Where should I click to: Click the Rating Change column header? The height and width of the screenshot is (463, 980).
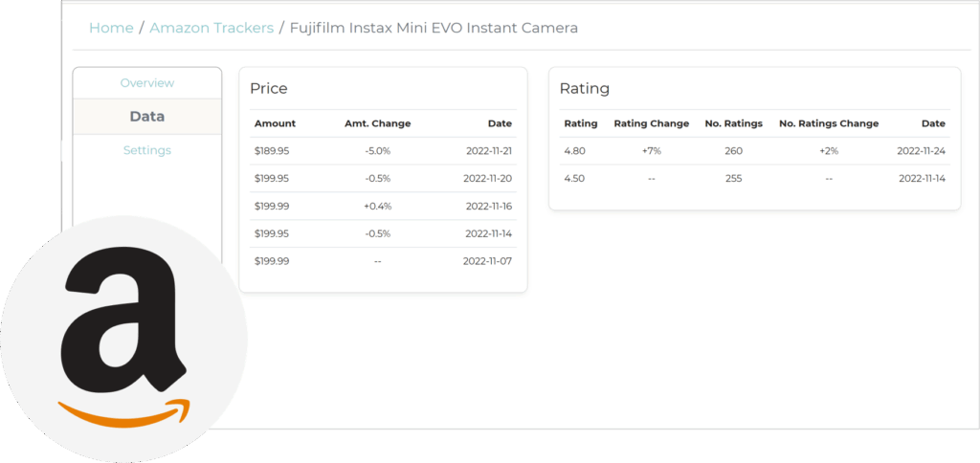click(652, 123)
